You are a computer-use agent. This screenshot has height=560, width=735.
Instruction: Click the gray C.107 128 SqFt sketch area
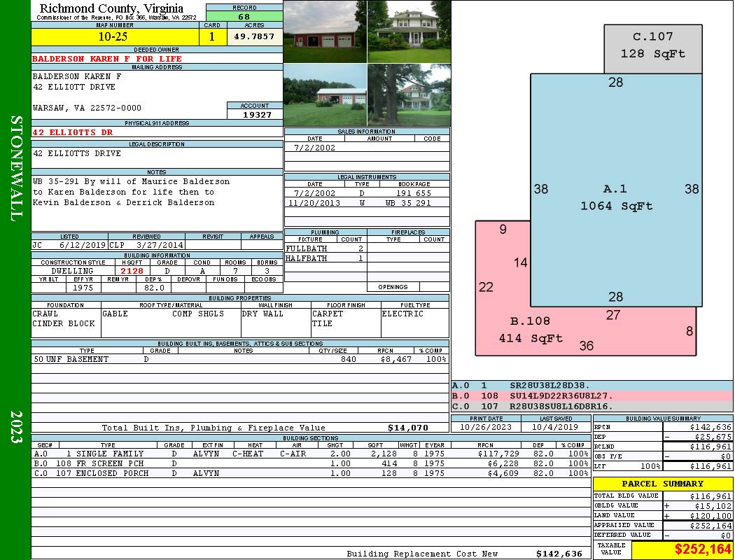pos(652,48)
